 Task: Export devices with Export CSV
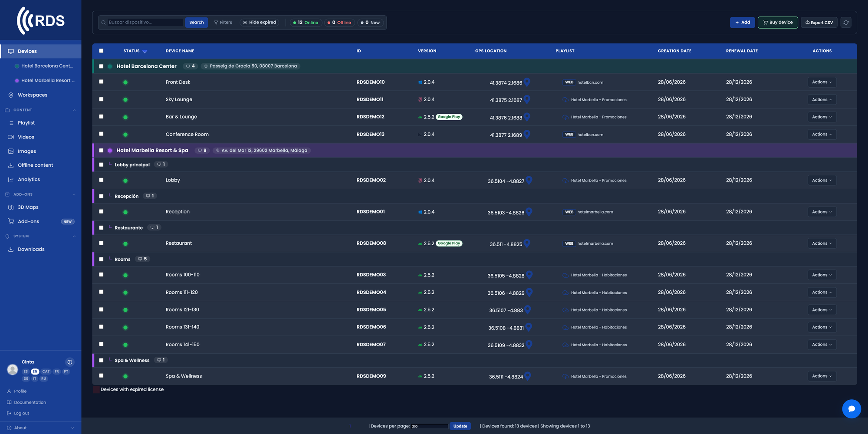pyautogui.click(x=819, y=23)
